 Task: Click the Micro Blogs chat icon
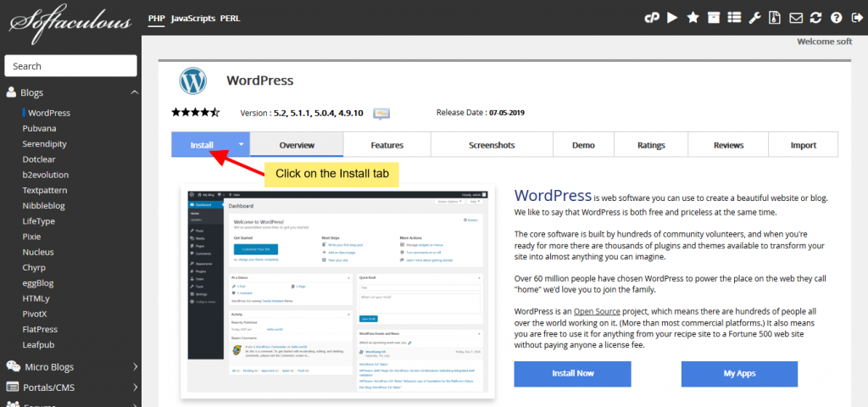tap(14, 366)
